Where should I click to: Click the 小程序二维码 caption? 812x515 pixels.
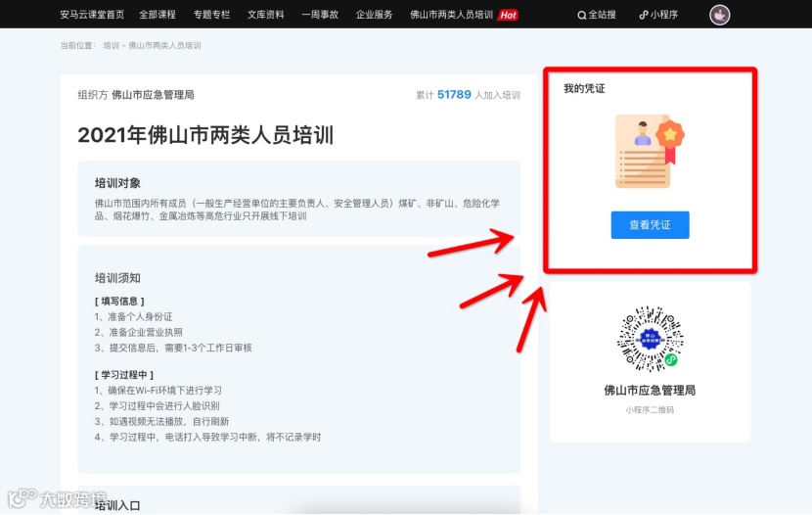(650, 410)
